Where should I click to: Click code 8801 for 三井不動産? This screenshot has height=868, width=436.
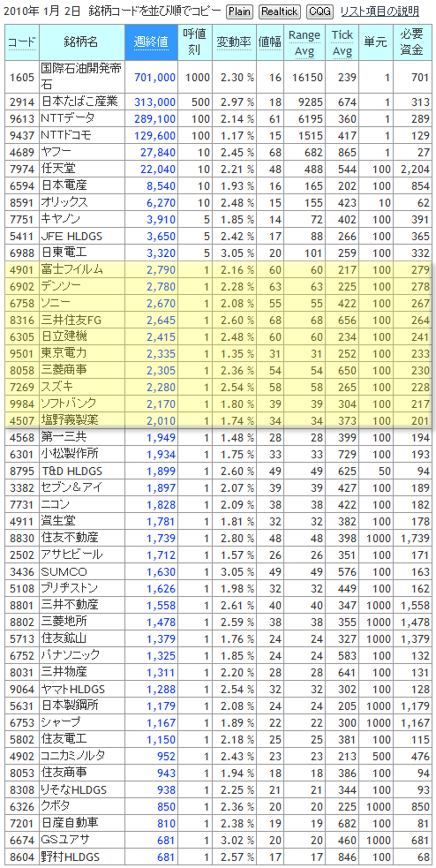pos(22,604)
